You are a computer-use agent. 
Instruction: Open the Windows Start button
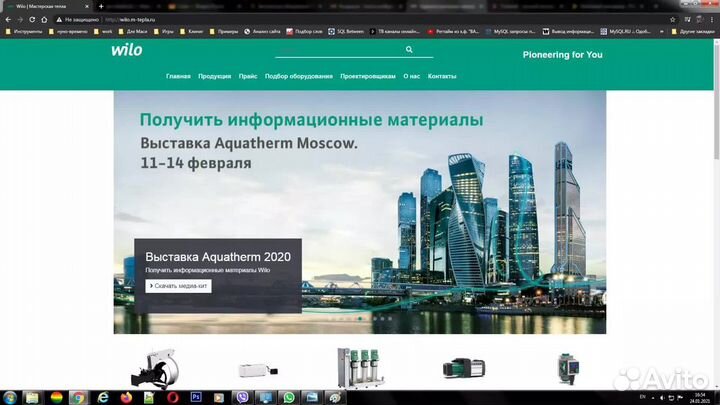click(10, 398)
